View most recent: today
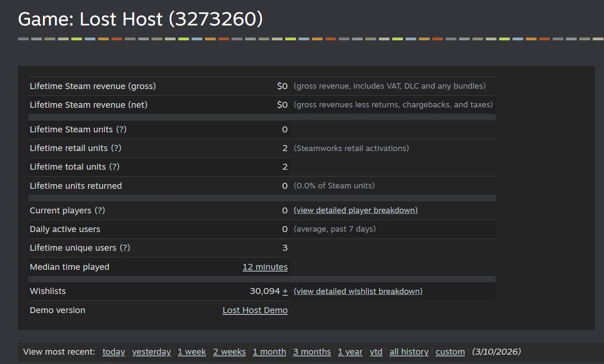604x364 pixels. (x=114, y=352)
